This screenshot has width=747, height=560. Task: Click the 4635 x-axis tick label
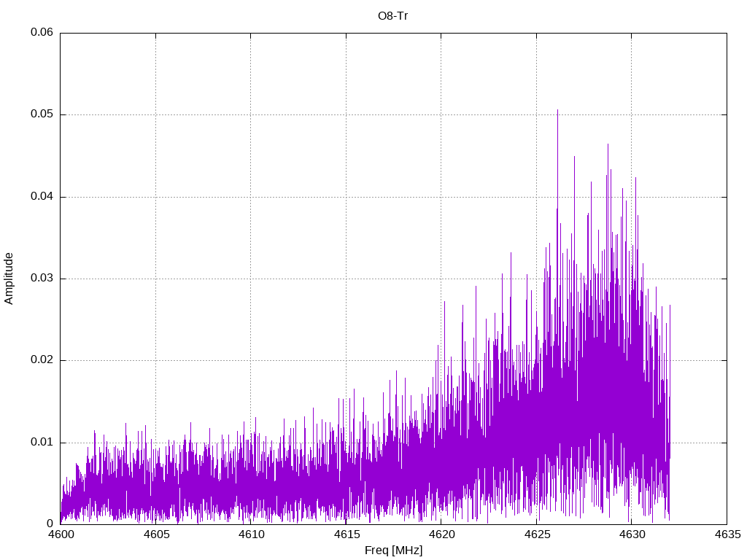[x=727, y=534]
